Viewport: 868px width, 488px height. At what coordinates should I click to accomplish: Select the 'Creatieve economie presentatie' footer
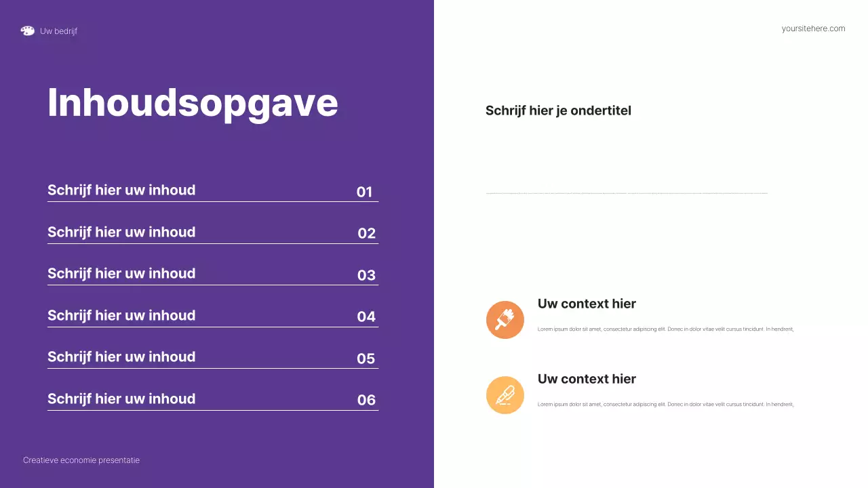81,460
